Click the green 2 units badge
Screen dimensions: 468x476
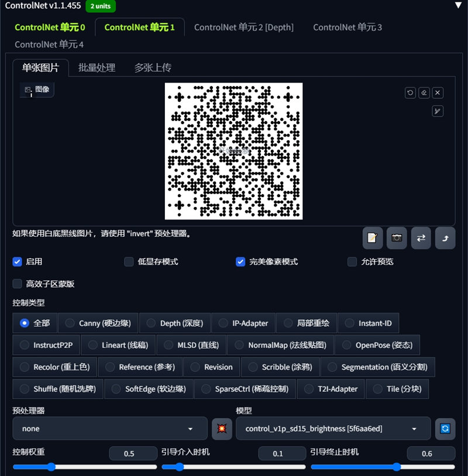click(101, 6)
